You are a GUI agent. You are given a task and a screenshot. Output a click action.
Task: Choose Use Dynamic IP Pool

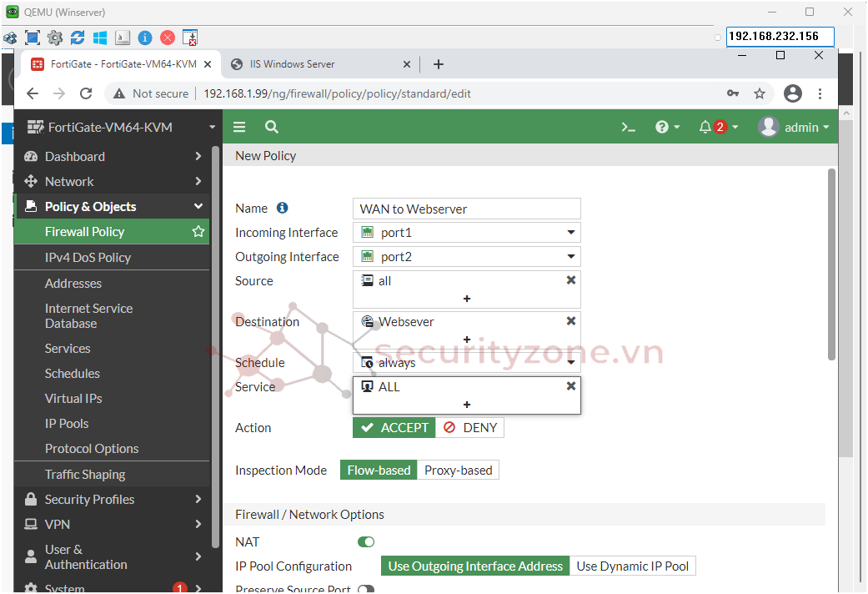click(632, 566)
